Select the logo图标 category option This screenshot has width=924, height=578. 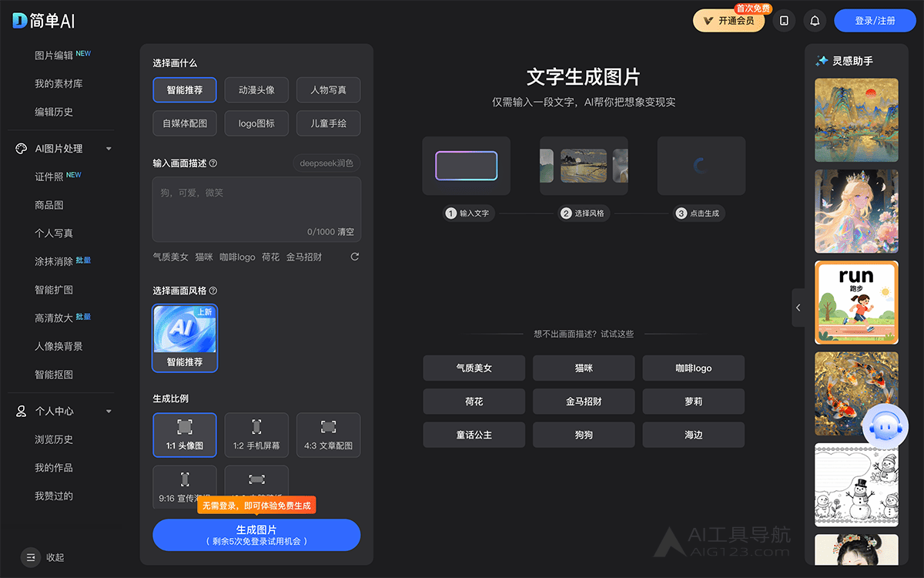pos(256,123)
